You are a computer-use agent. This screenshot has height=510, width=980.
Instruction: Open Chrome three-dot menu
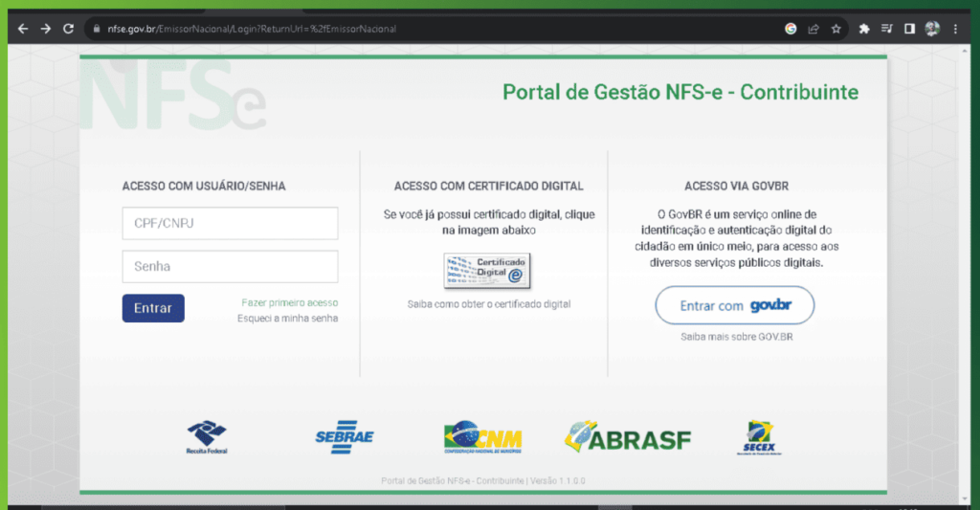pyautogui.click(x=955, y=29)
